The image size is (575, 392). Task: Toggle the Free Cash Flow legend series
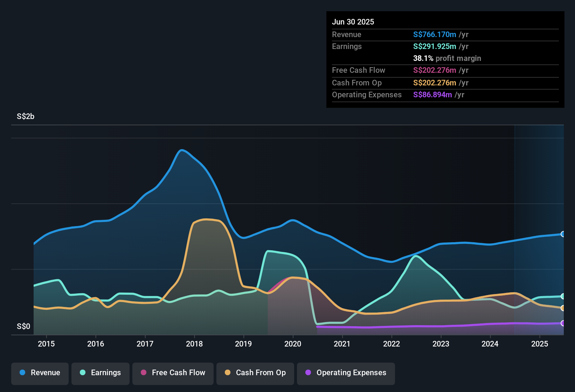pos(173,373)
